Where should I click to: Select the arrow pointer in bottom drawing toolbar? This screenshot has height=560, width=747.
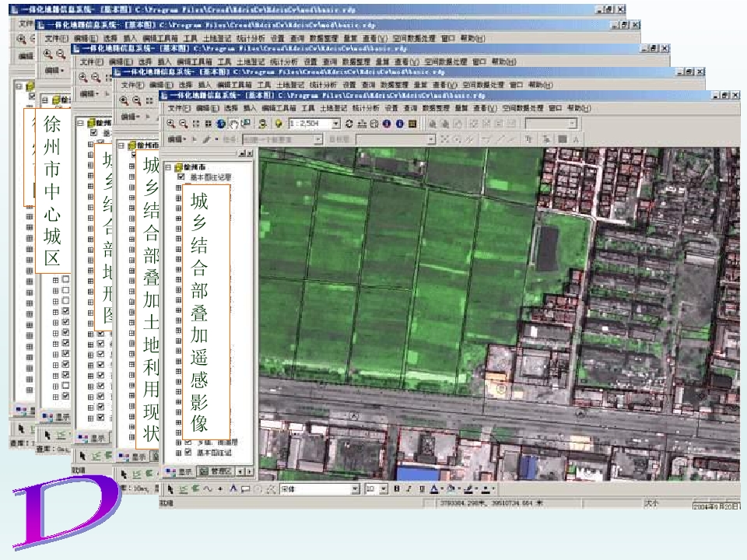pos(170,489)
